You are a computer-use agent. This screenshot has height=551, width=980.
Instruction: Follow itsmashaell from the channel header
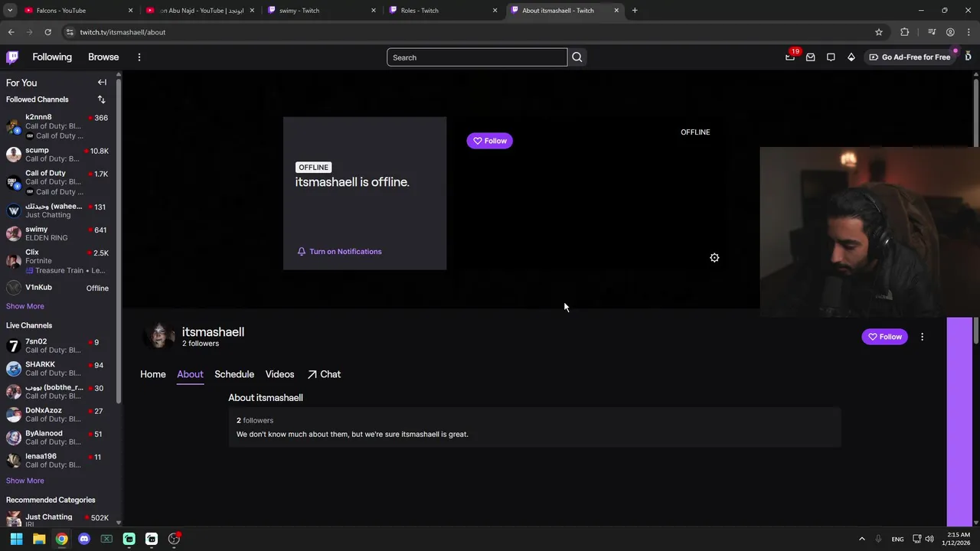pos(885,337)
